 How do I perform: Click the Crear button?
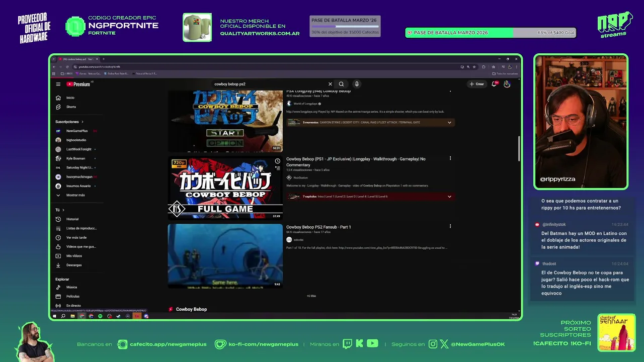(476, 84)
